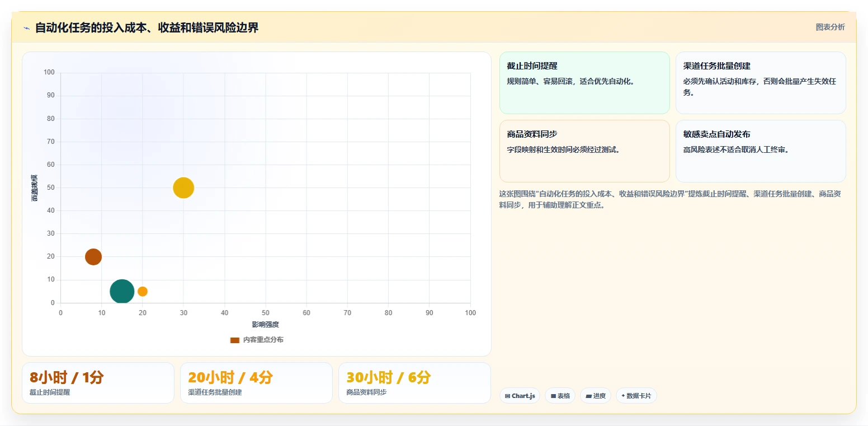Click the 影响强度 x-axis title
The height and width of the screenshot is (426, 868).
coord(265,325)
